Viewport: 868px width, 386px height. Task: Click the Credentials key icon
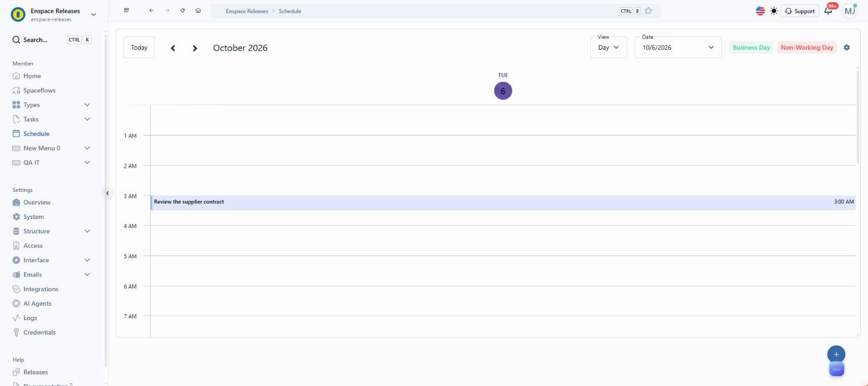pyautogui.click(x=16, y=332)
